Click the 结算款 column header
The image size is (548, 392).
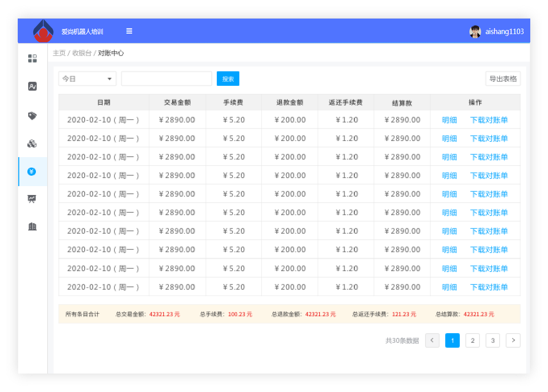click(x=402, y=103)
